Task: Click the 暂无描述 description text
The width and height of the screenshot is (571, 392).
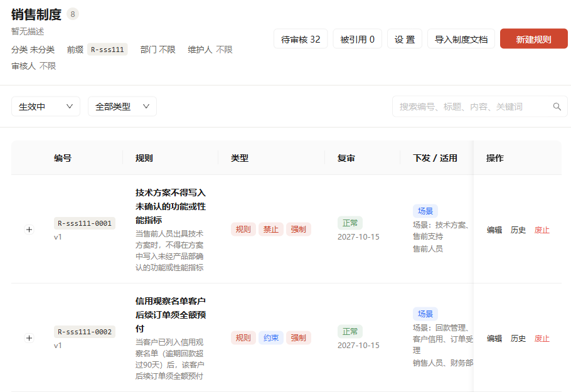Action: pyautogui.click(x=28, y=31)
